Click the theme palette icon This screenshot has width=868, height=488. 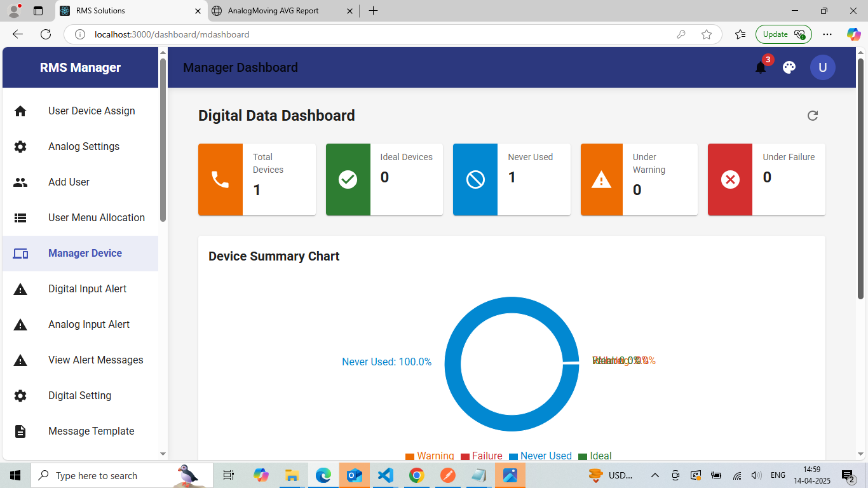789,67
